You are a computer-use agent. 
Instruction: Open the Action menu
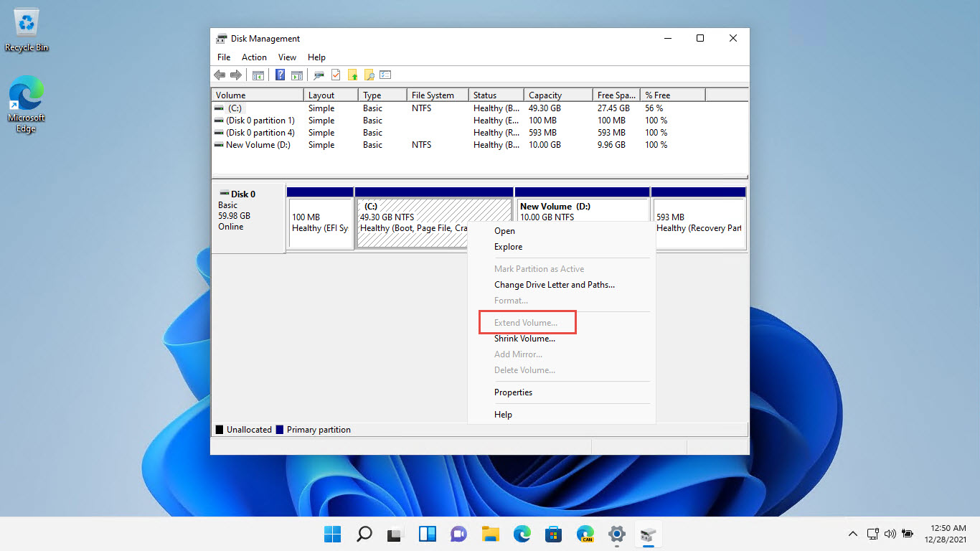click(x=254, y=57)
